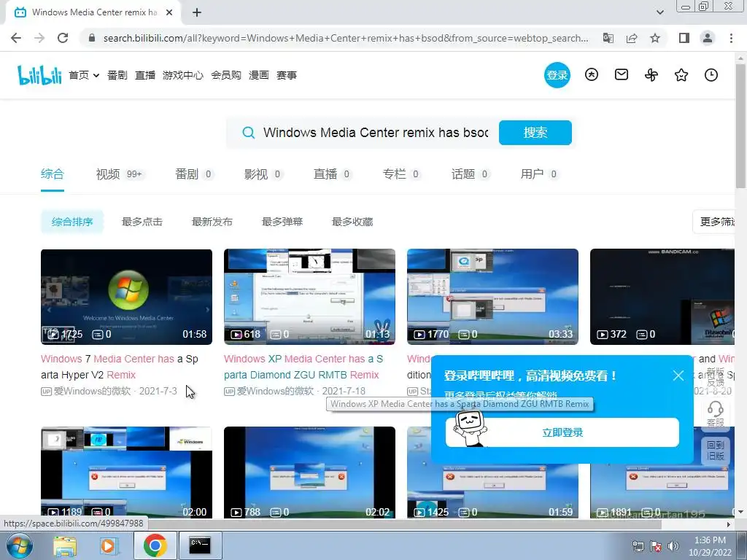Open the 赛事 navigation link
Screen dimensions: 747x560
(x=286, y=75)
